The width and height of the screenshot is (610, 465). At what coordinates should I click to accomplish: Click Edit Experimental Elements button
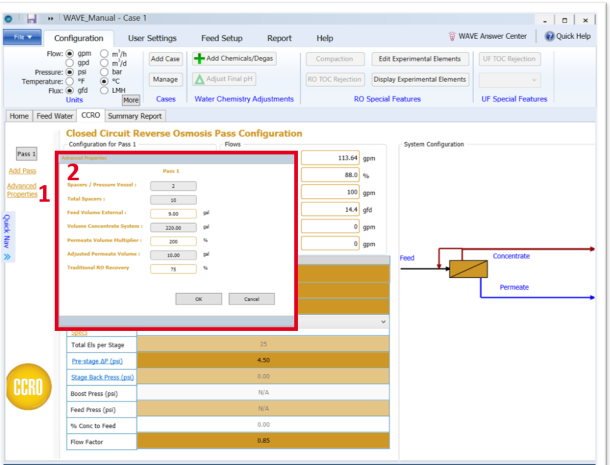point(420,59)
